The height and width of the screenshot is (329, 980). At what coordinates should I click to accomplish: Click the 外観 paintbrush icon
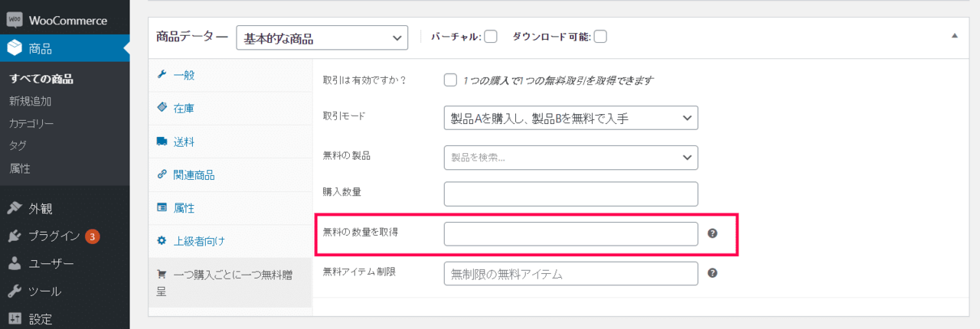click(15, 208)
